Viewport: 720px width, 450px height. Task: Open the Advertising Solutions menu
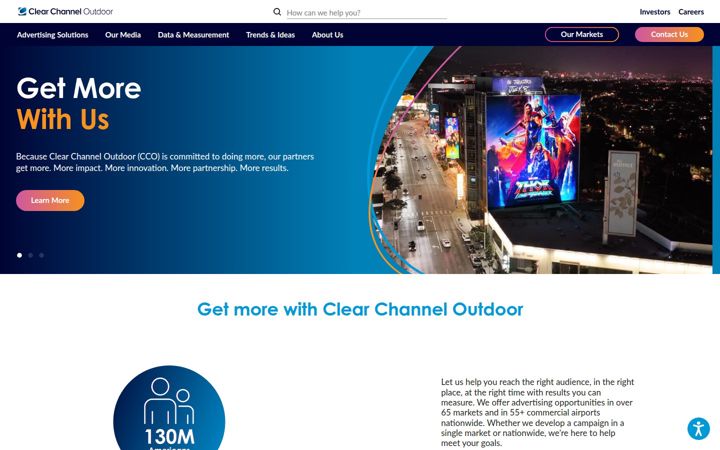(52, 35)
